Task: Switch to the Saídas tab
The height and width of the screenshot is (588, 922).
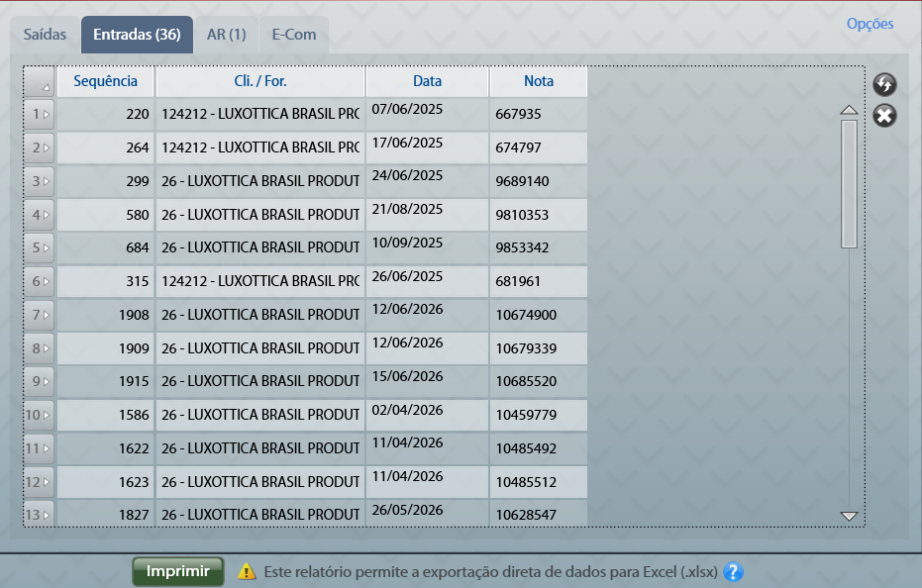Action: coord(45,35)
